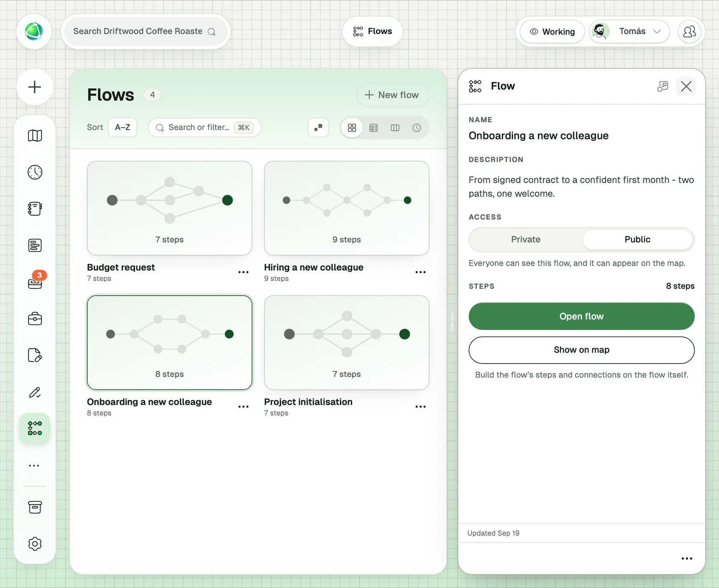This screenshot has width=719, height=588.
Task: Open the text document icon in sidebar
Action: [35, 245]
